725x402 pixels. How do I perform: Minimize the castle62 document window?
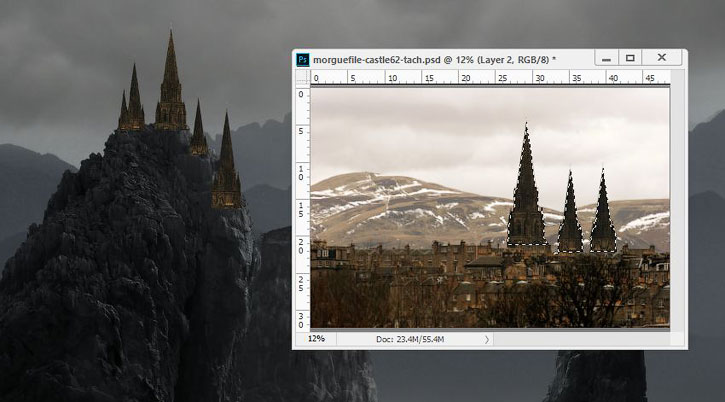point(606,58)
